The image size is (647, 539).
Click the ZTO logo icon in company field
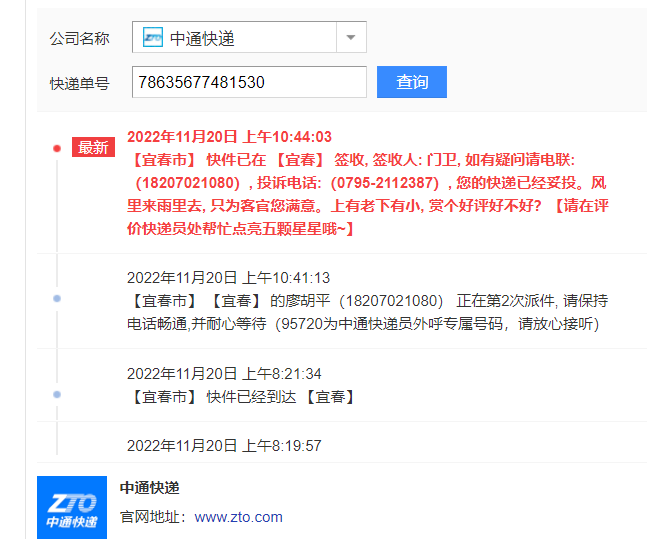(x=153, y=38)
